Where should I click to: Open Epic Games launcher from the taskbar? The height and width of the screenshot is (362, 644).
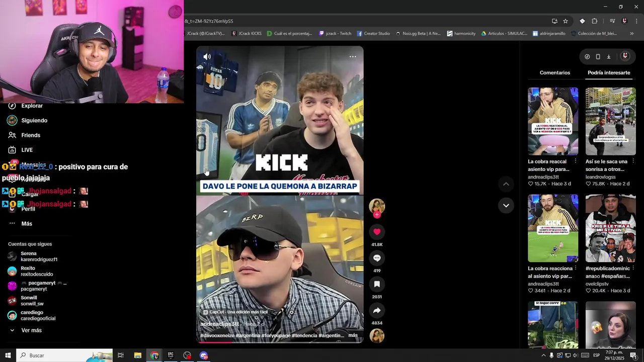pos(171,355)
